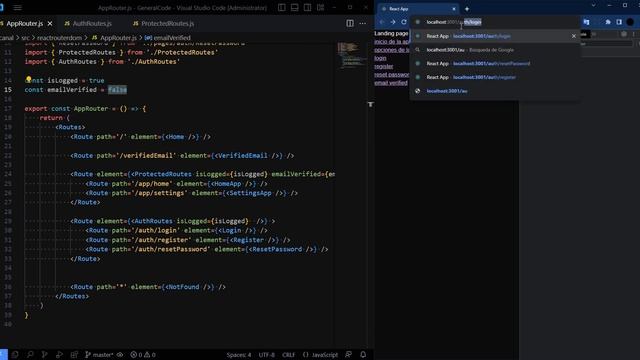Click the highlighted false value on line 15
The height and width of the screenshot is (360, 640).
(118, 90)
